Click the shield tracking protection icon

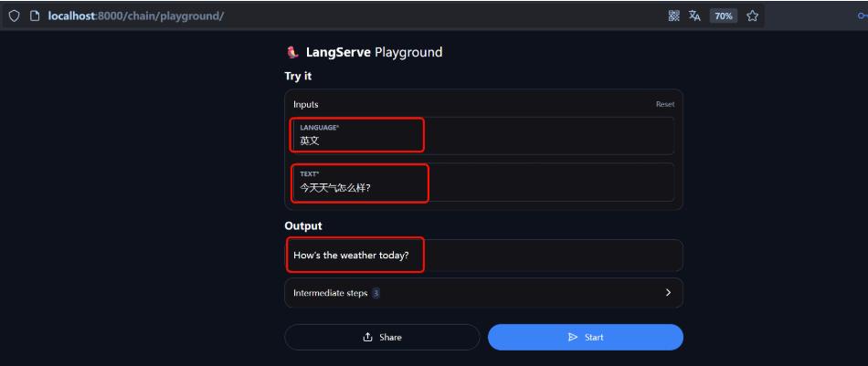14,16
